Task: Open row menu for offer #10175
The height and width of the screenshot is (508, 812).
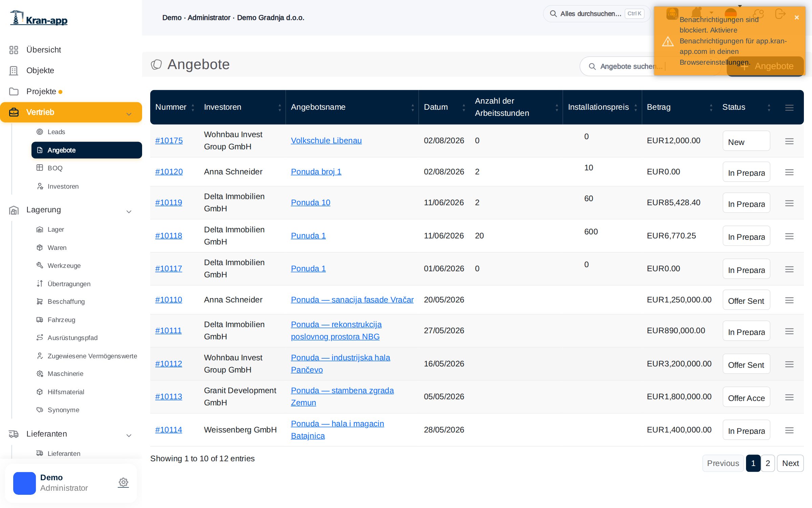Action: pyautogui.click(x=789, y=141)
